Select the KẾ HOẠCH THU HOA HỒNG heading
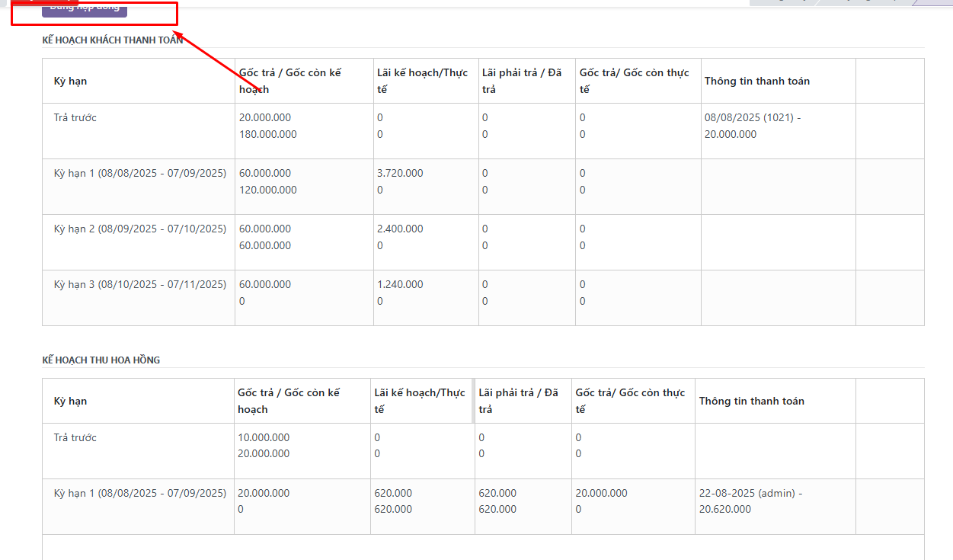 (101, 360)
